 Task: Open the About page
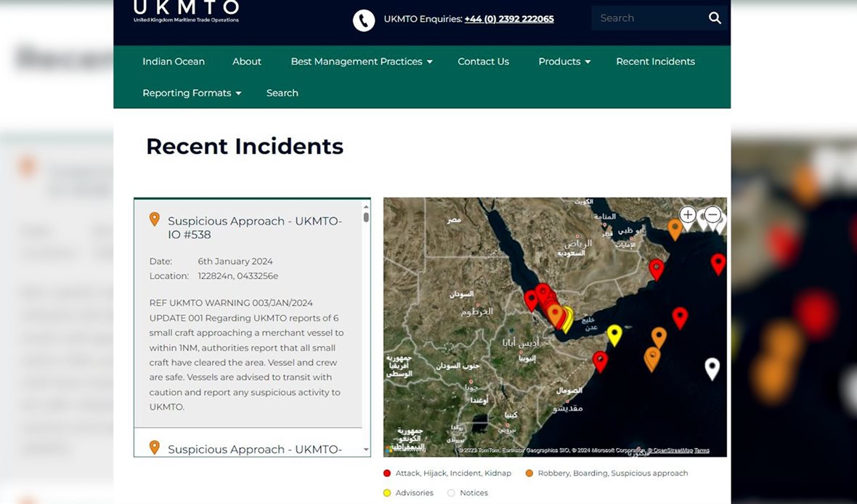[246, 62]
